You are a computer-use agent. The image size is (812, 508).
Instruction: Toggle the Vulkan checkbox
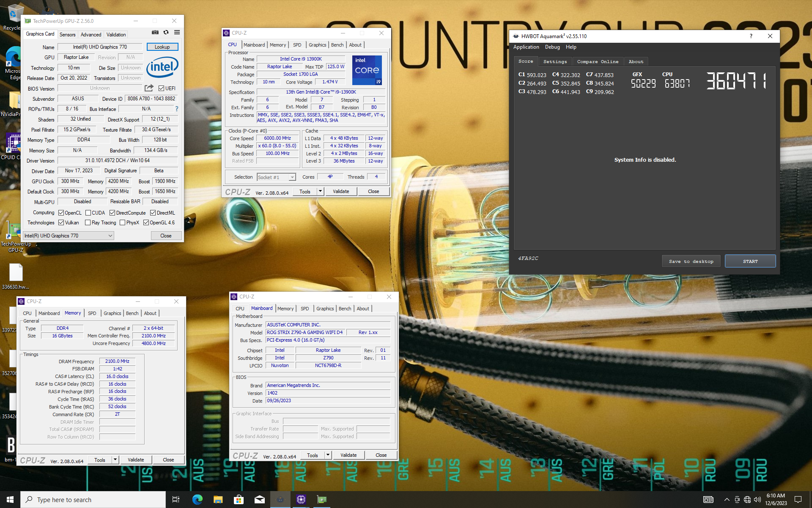tap(61, 223)
